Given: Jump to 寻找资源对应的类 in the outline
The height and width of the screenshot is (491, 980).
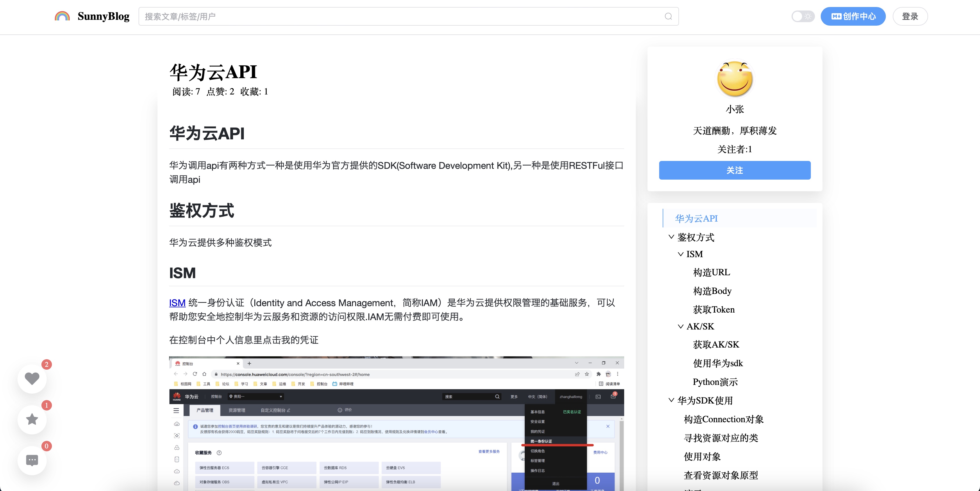Looking at the screenshot, I should click(721, 438).
